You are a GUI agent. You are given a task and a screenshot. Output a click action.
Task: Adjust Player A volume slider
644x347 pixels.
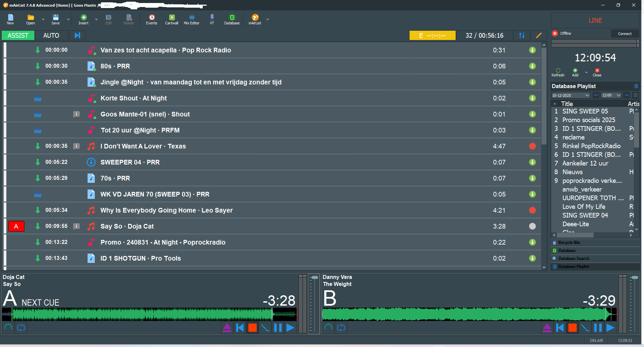pos(314,278)
